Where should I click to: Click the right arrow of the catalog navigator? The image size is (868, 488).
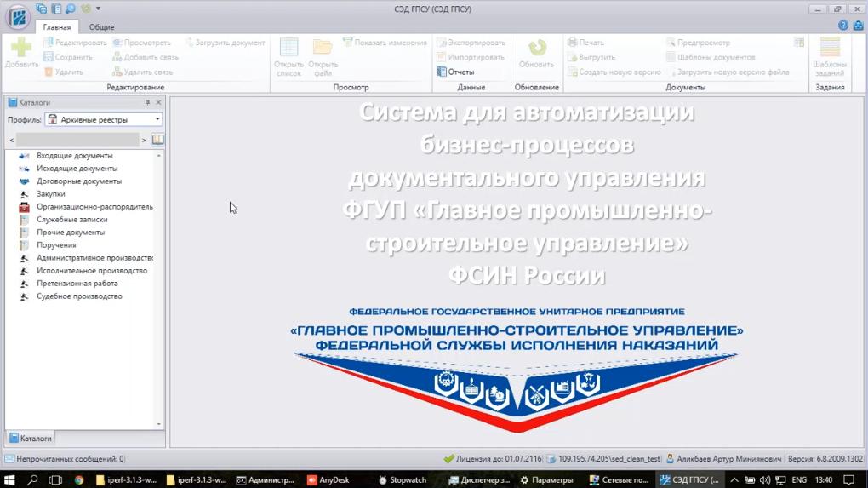144,141
